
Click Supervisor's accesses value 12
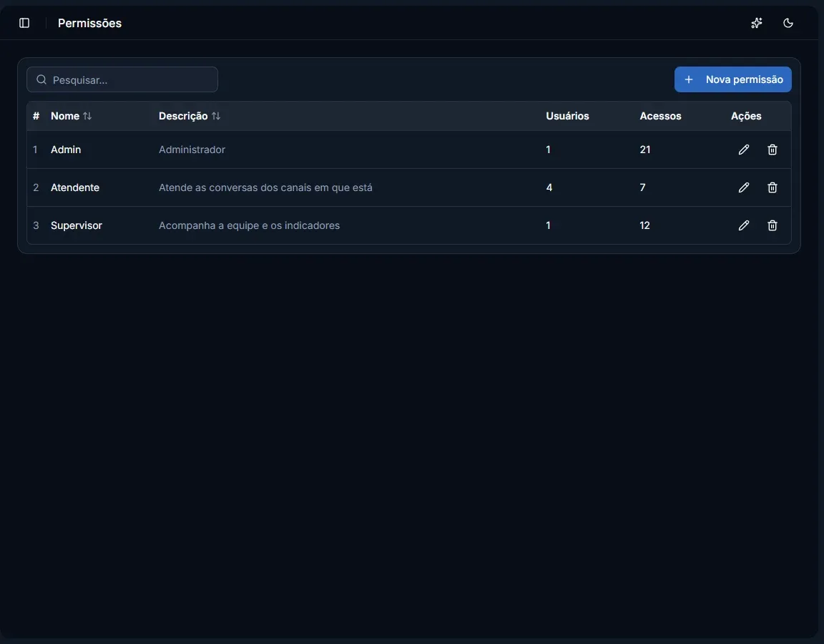(x=644, y=225)
